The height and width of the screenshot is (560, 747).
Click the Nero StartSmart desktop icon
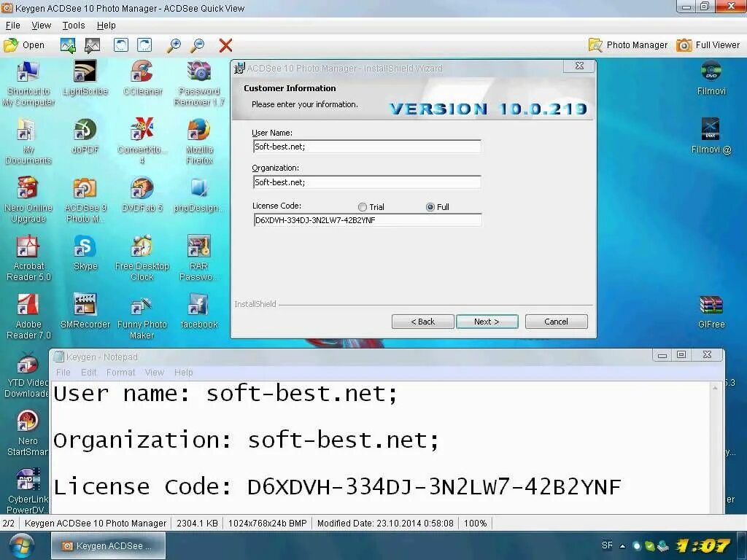click(x=27, y=432)
